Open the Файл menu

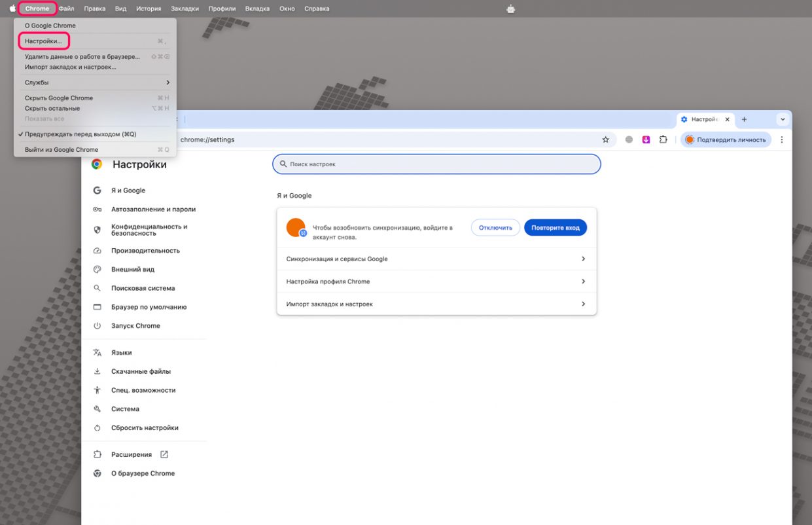coord(66,9)
